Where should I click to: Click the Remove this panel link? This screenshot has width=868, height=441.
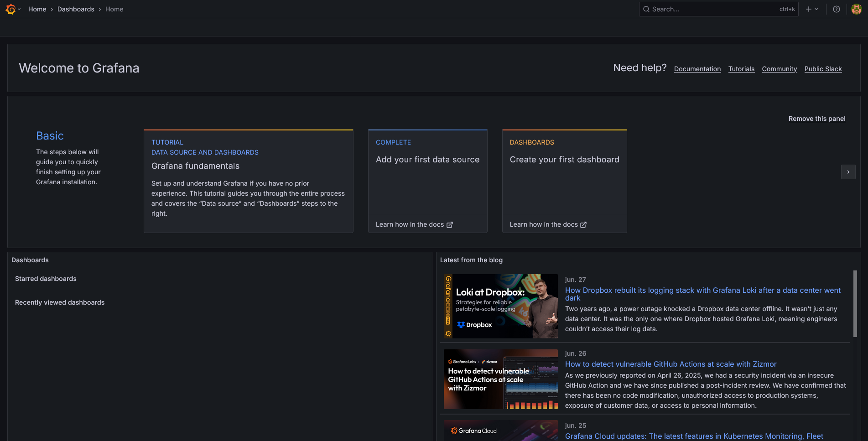point(816,118)
